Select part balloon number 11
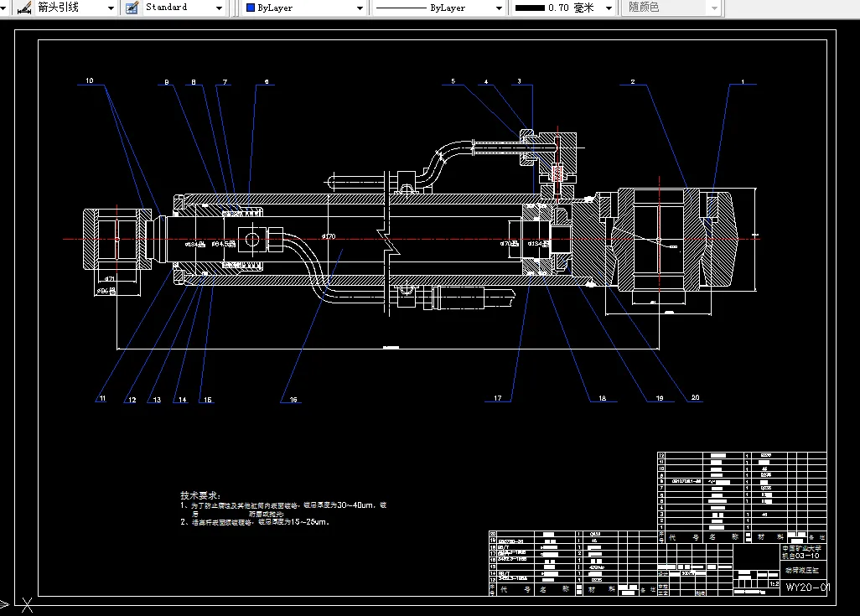 click(x=101, y=400)
